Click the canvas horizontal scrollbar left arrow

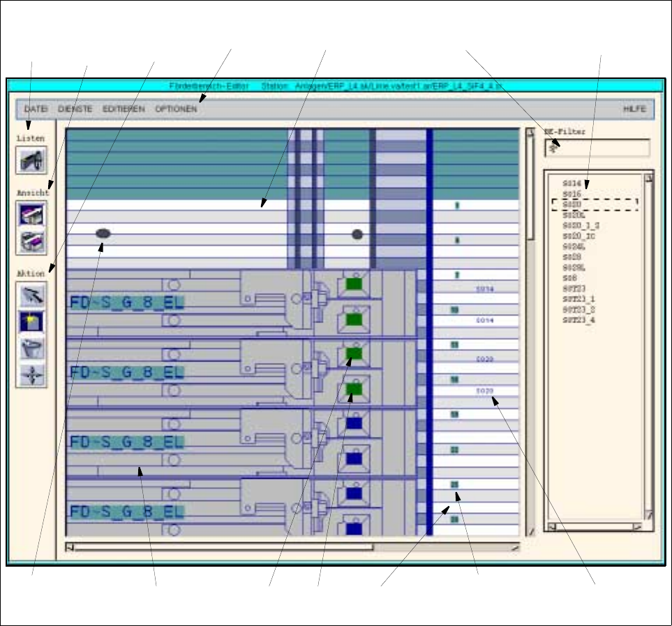[x=70, y=547]
